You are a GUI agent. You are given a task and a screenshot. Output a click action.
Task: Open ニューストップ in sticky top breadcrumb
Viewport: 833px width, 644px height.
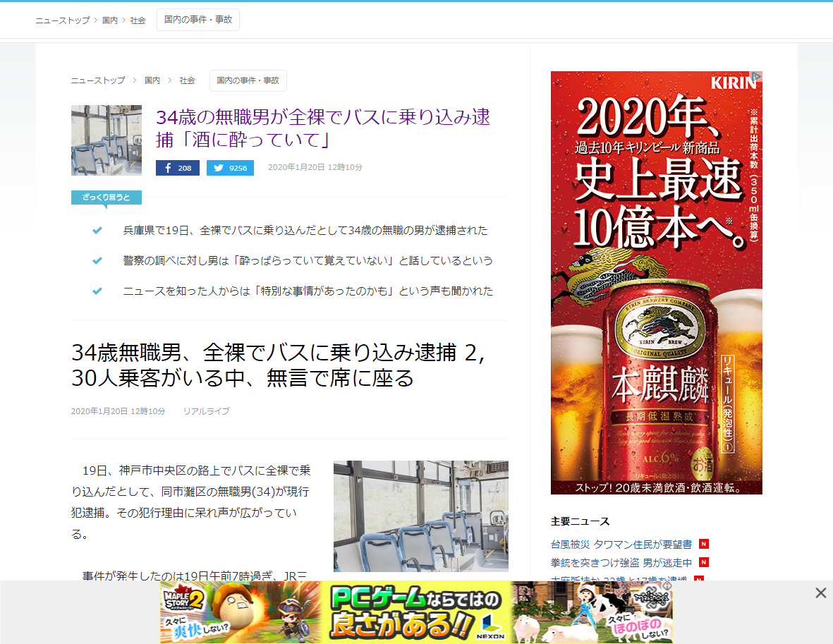(x=63, y=20)
